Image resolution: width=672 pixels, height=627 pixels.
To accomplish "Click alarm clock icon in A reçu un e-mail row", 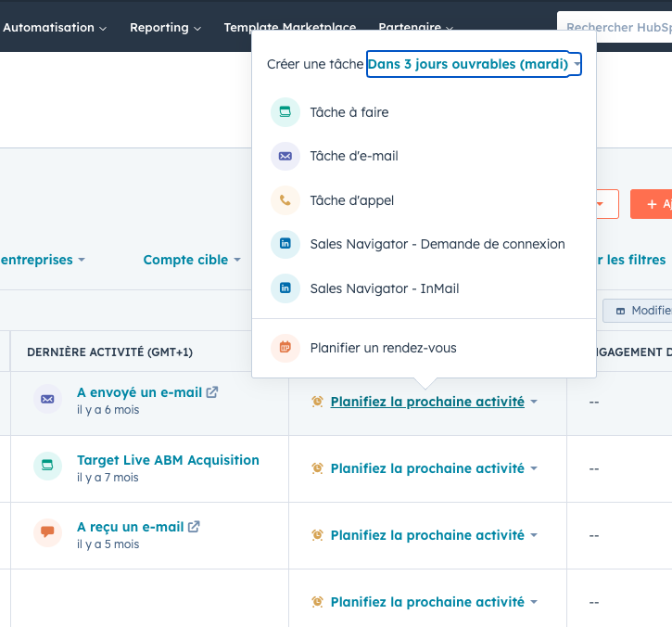I will (317, 535).
